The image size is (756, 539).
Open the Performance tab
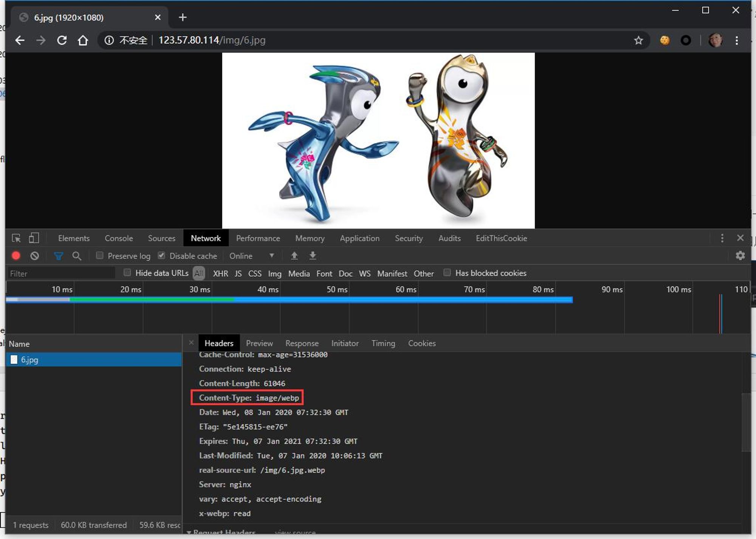(258, 238)
